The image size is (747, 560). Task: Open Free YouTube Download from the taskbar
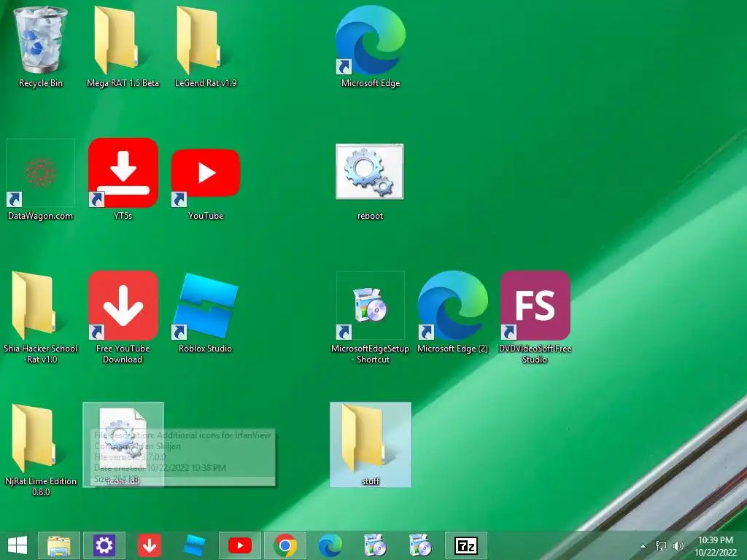tap(149, 545)
